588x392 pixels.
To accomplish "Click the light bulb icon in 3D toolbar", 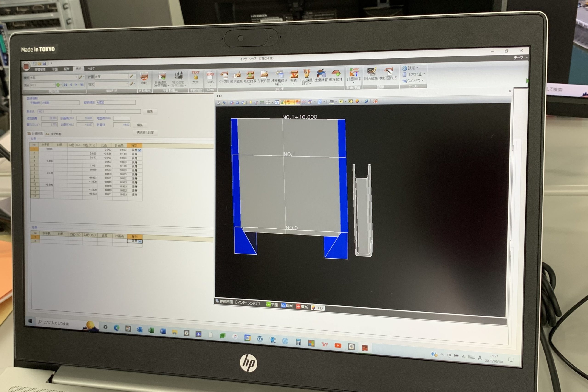I will (251, 102).
